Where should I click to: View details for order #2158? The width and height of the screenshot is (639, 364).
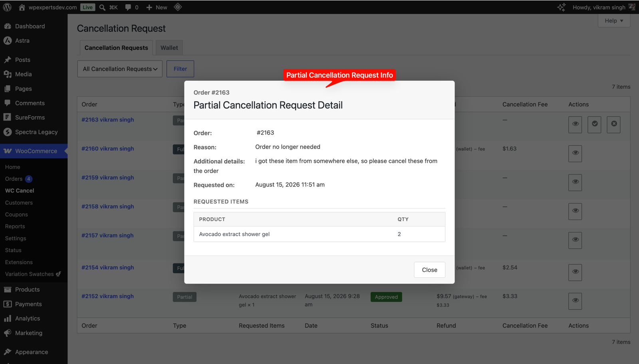(x=575, y=211)
